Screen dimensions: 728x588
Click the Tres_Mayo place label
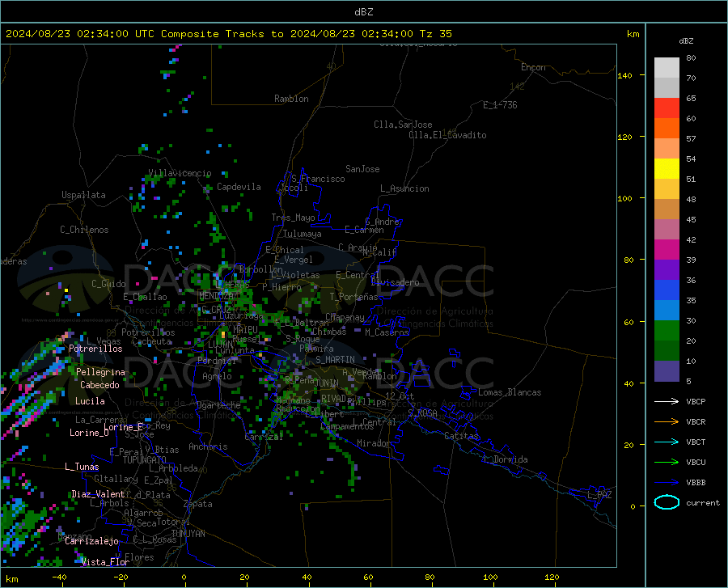click(293, 218)
